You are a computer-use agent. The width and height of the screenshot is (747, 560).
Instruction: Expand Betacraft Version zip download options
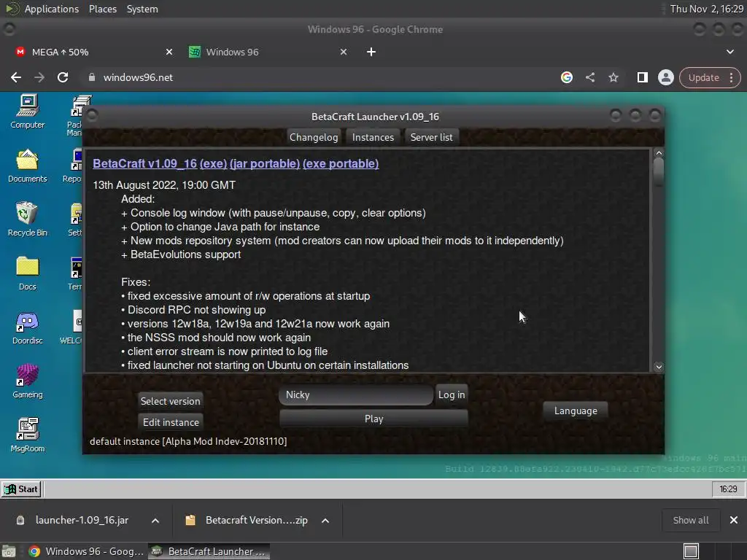[325, 521]
